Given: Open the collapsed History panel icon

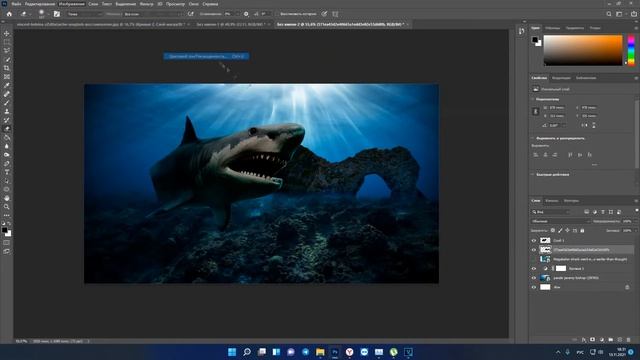Looking at the screenshot, I should 521,31.
